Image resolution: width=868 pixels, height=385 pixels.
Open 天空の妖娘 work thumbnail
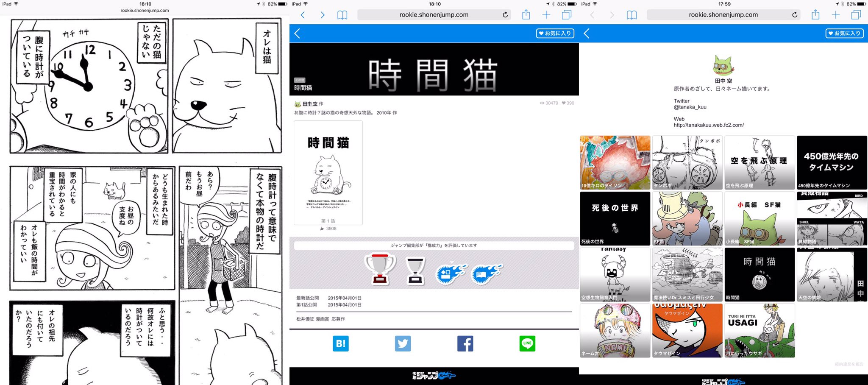pos(832,274)
